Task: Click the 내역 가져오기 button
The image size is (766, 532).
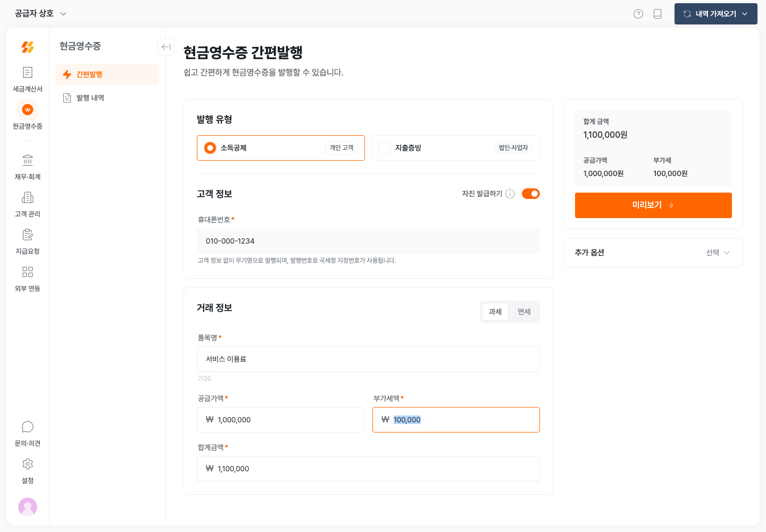Action: (x=716, y=14)
